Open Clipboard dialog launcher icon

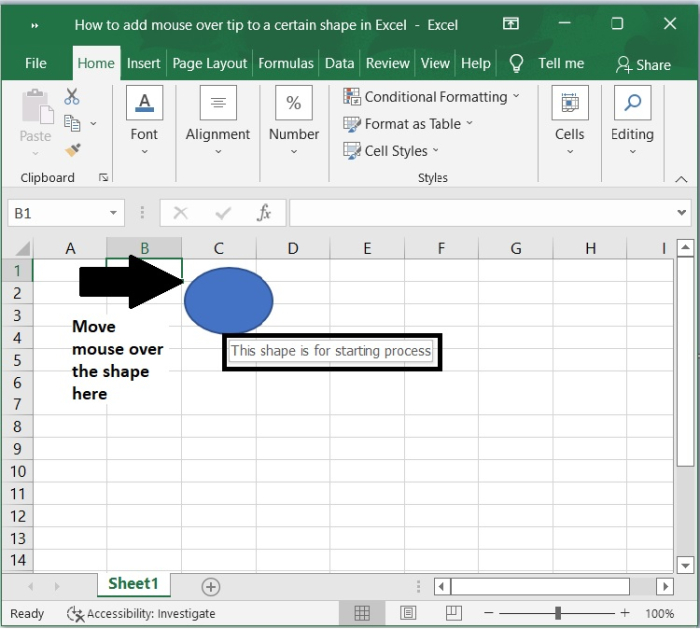click(104, 178)
